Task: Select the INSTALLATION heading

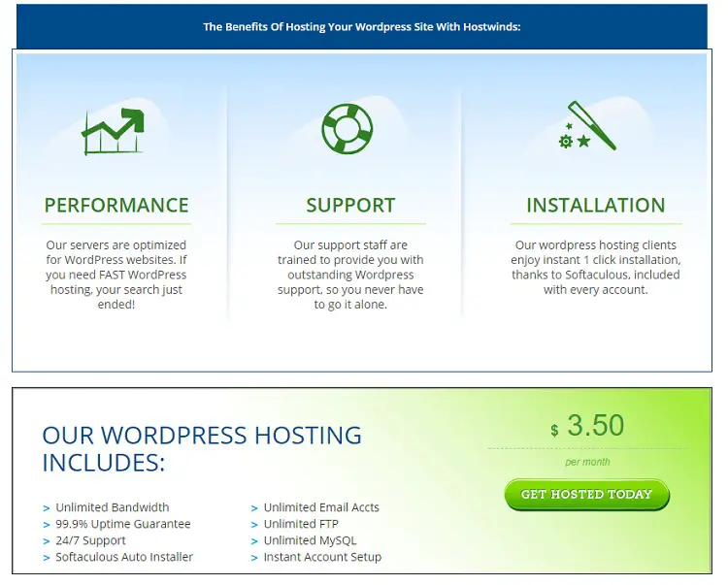Action: pyautogui.click(x=596, y=206)
